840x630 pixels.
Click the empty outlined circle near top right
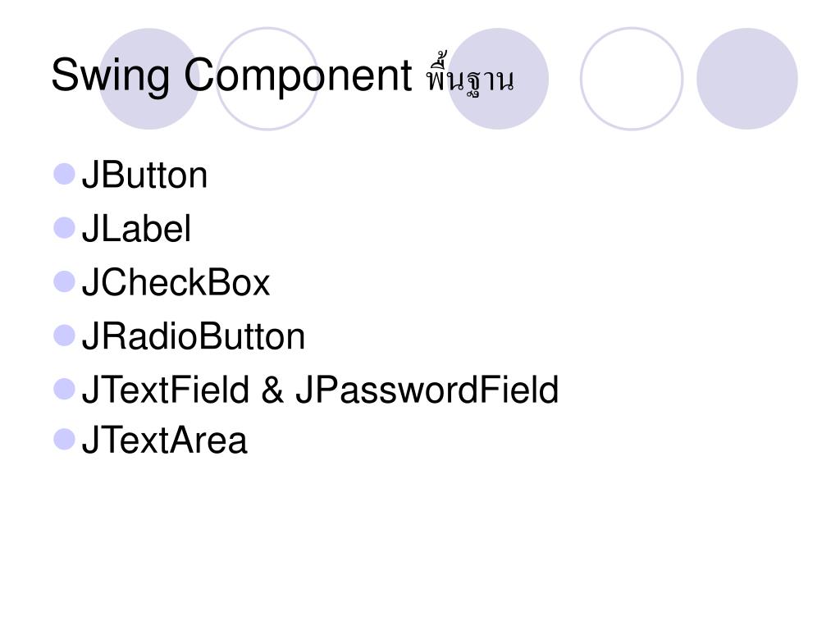coord(632,79)
